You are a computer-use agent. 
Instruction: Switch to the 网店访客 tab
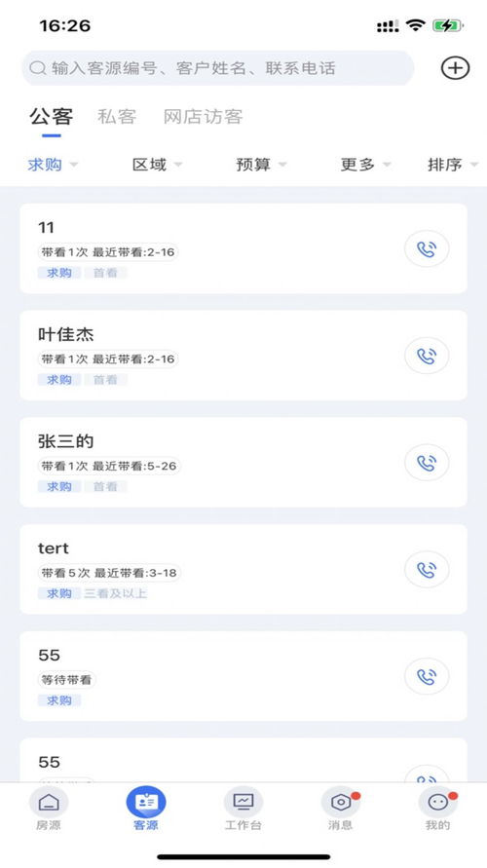(x=204, y=116)
